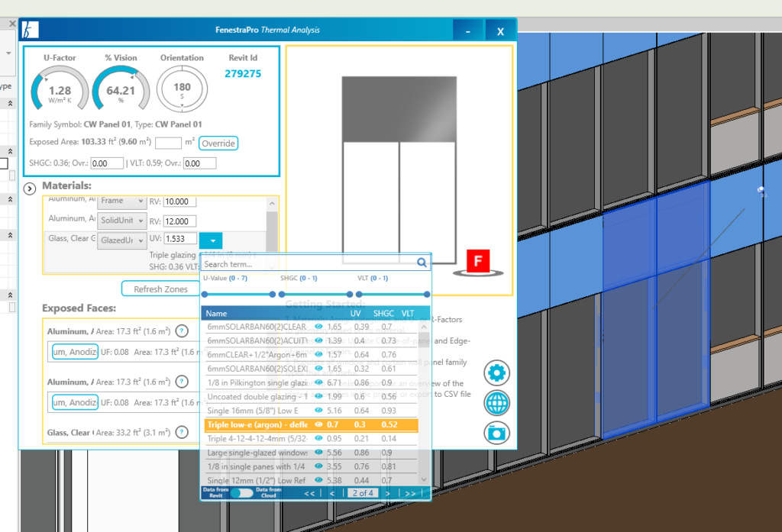
Task: Click the search magnifier in glazing list
Action: (x=422, y=263)
